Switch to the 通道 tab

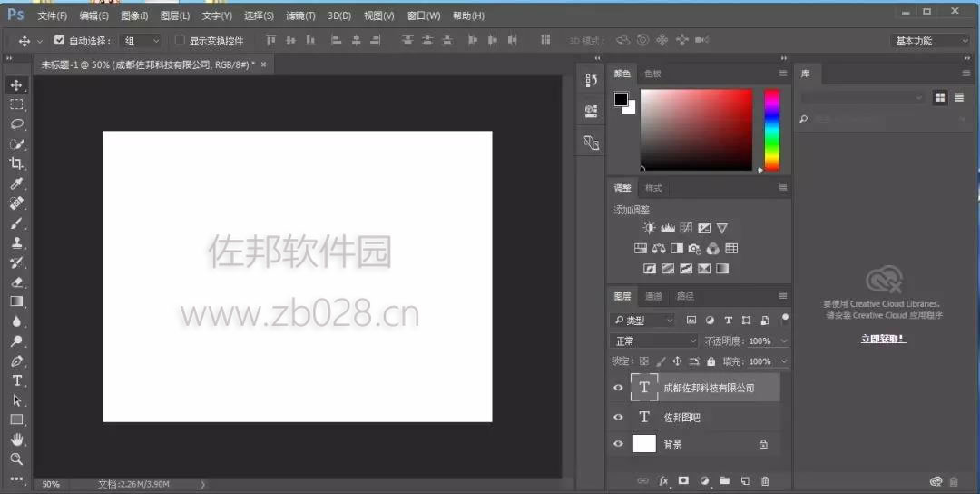click(653, 296)
